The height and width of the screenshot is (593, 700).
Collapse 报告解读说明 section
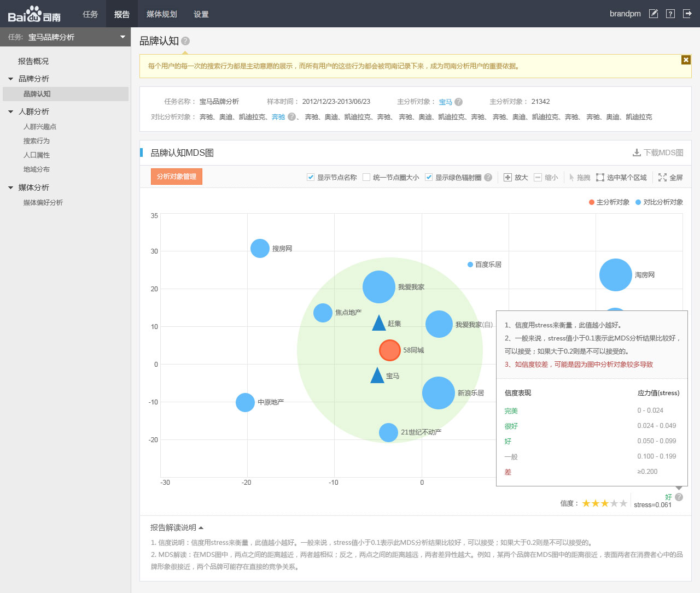(x=201, y=527)
